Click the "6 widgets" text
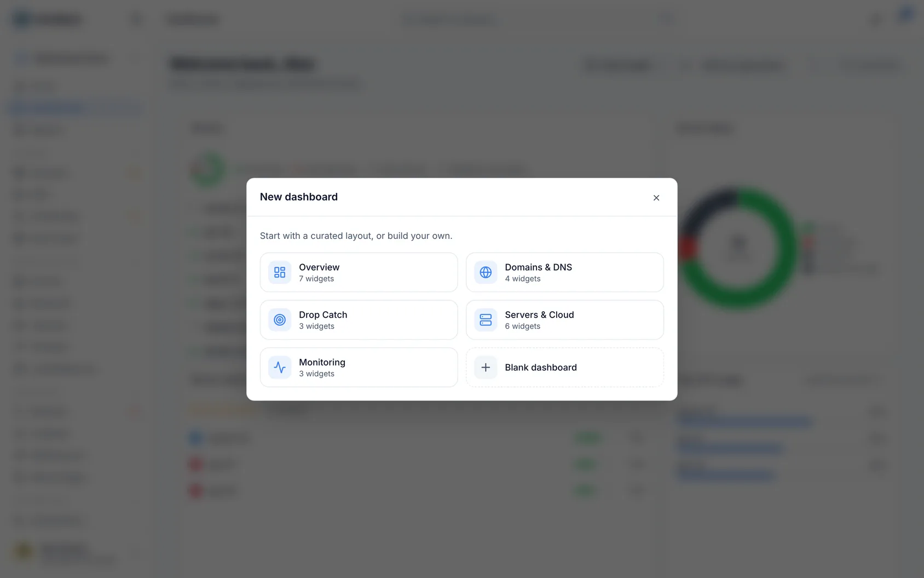This screenshot has height=578, width=924. [523, 327]
